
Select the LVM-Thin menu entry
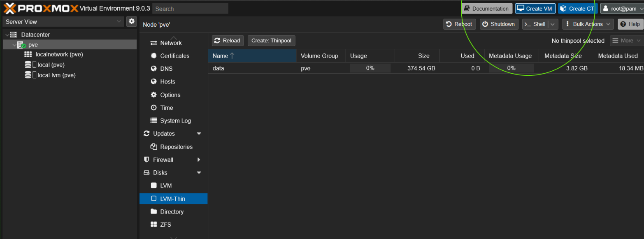174,199
